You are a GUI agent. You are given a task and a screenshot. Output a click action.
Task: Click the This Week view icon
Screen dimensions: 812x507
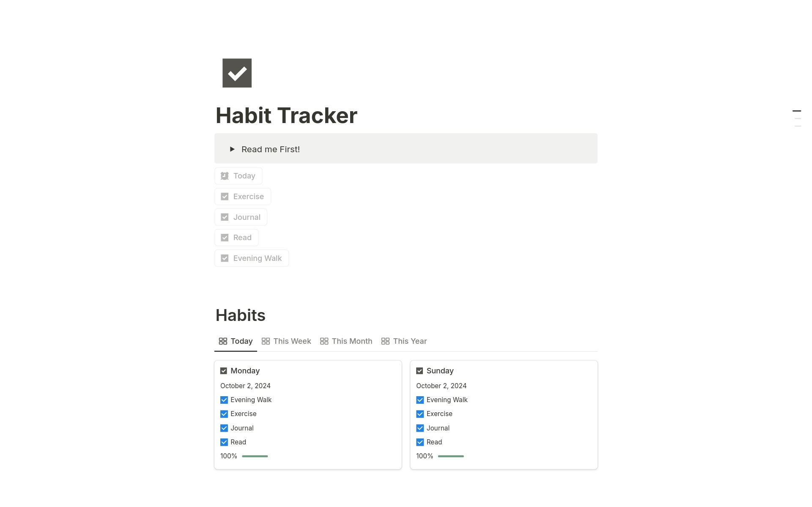click(265, 341)
